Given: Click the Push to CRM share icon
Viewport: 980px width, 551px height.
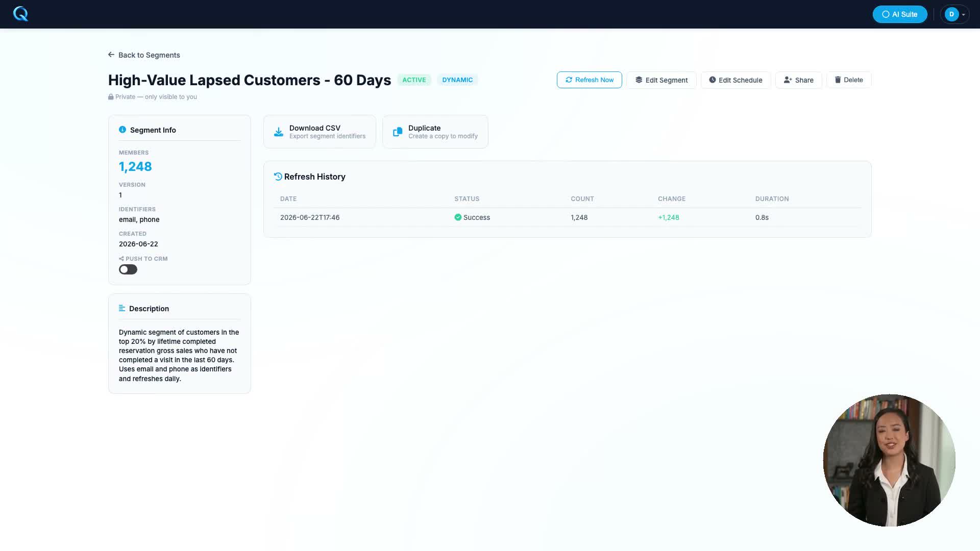Looking at the screenshot, I should tap(121, 259).
